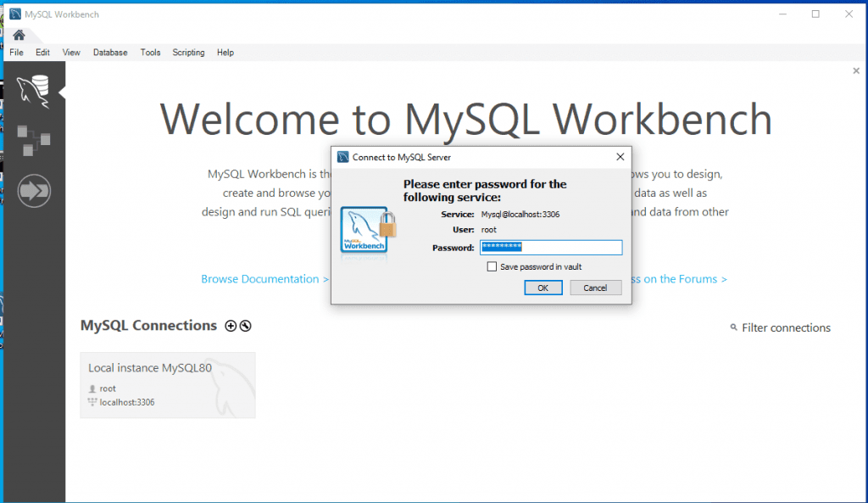This screenshot has height=503, width=868.
Task: Click the Password input field
Action: coord(551,248)
